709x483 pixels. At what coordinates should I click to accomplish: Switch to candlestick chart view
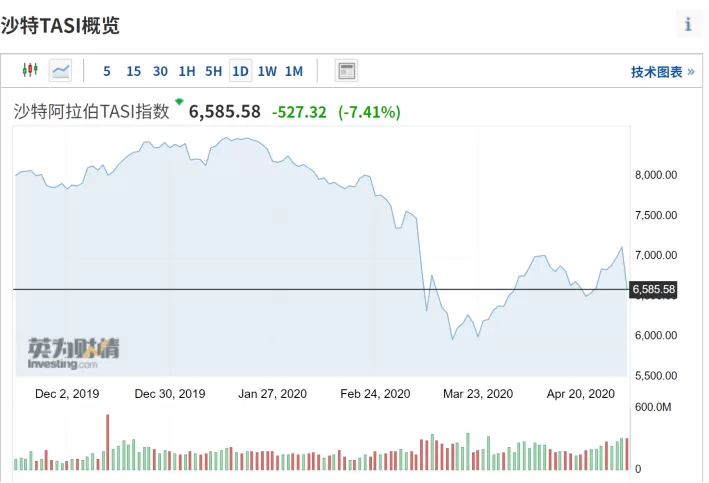(x=30, y=70)
